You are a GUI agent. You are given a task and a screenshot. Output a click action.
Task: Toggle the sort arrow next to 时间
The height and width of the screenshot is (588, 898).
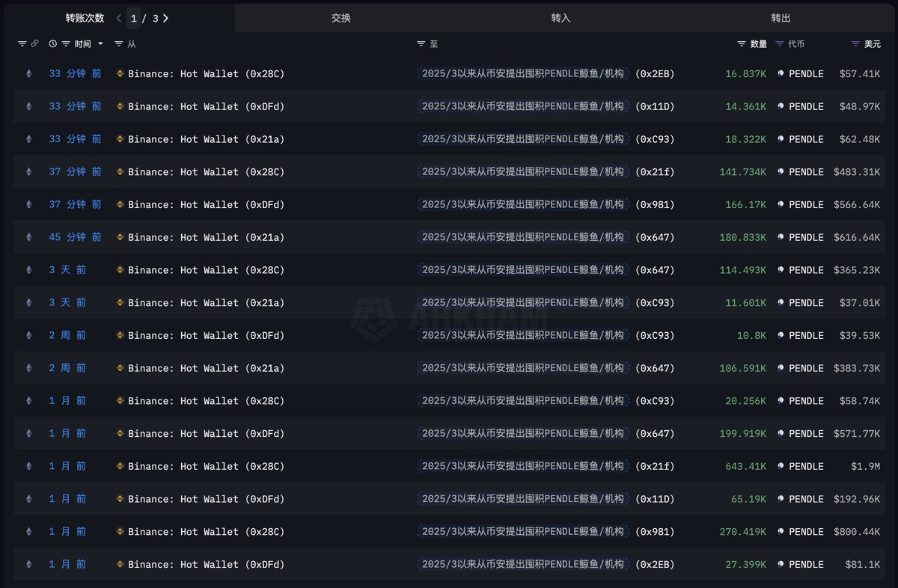coord(100,44)
